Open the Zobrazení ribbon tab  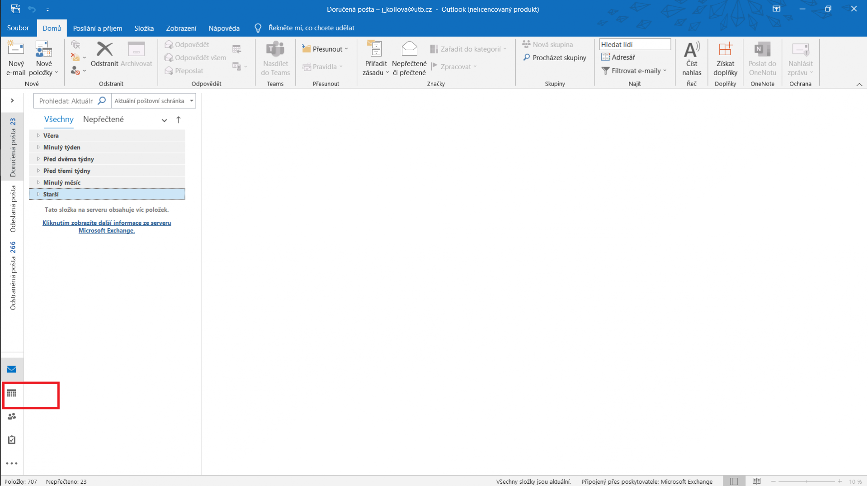pos(181,28)
